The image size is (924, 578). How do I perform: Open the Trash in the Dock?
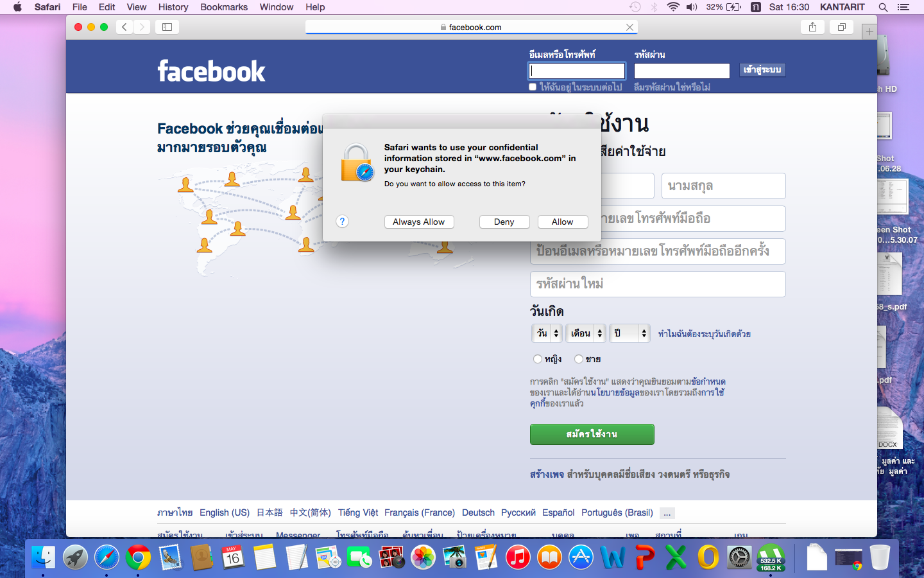(x=880, y=557)
